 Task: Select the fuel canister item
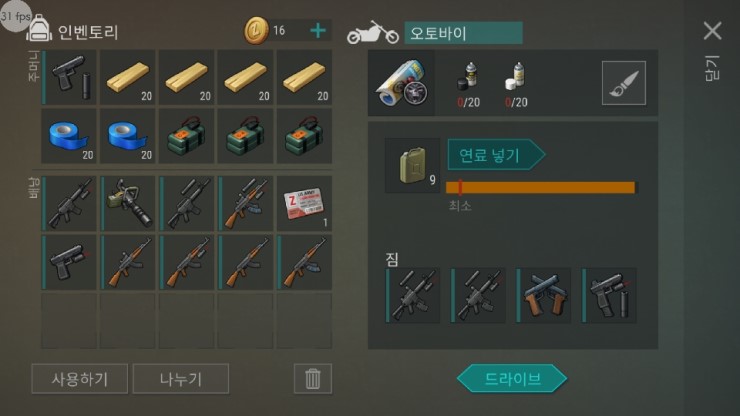tap(412, 165)
